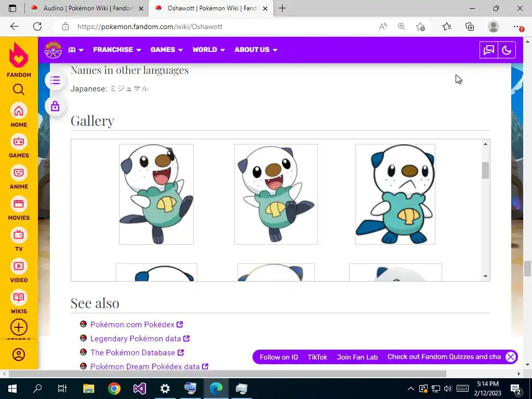Click the page lock icon
Image resolution: width=532 pixels, height=399 pixels.
point(55,107)
